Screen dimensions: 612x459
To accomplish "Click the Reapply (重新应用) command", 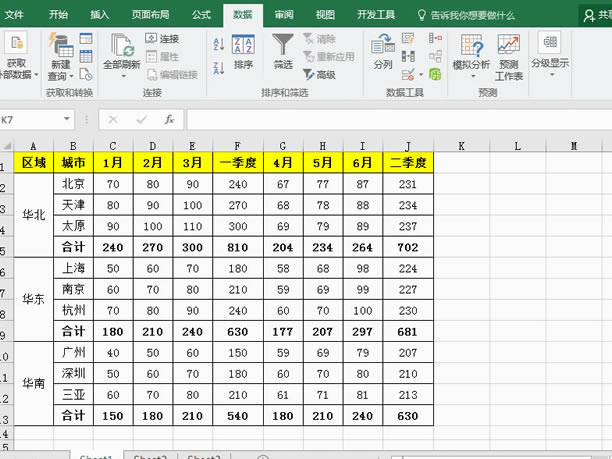I will click(x=329, y=57).
